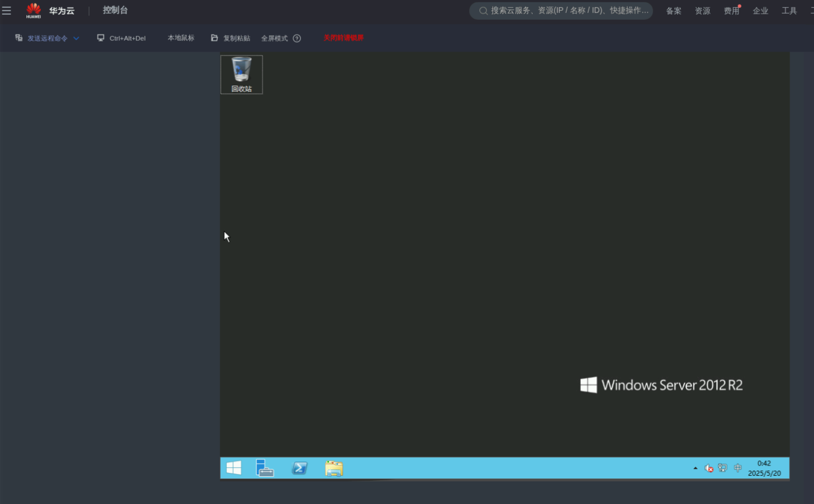Click the 复制粘贴 button
This screenshot has width=814, height=504.
click(231, 39)
